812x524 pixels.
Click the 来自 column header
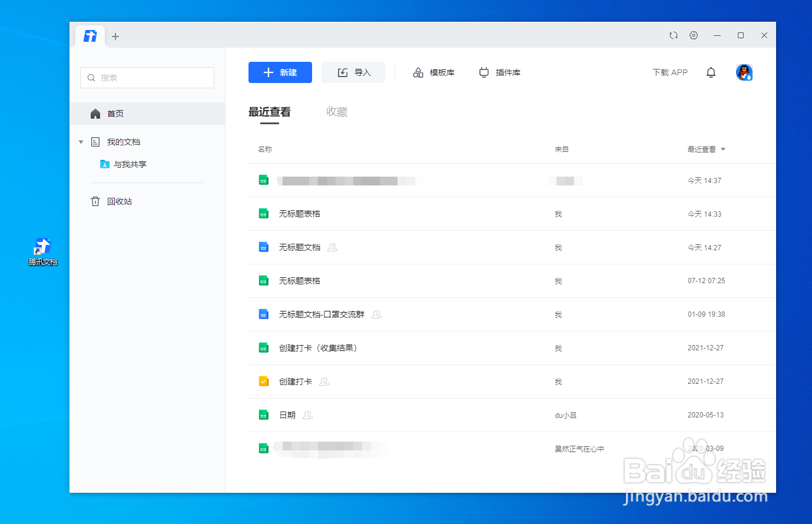562,150
